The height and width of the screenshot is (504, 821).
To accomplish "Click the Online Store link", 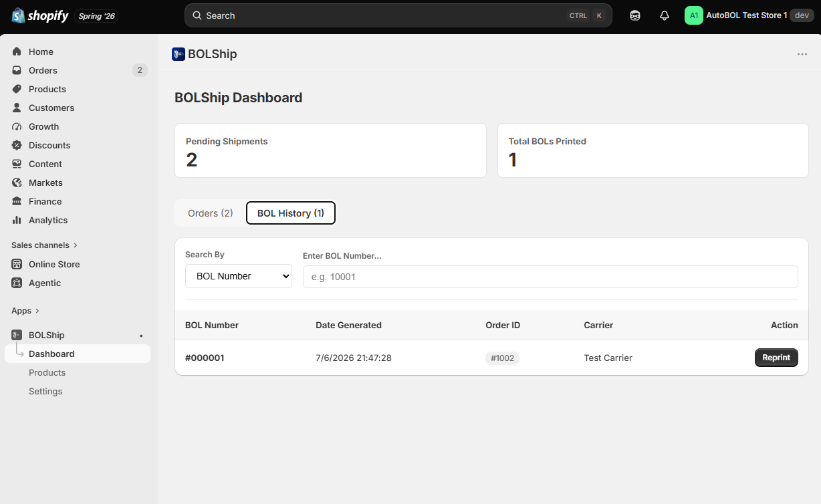I will point(54,264).
